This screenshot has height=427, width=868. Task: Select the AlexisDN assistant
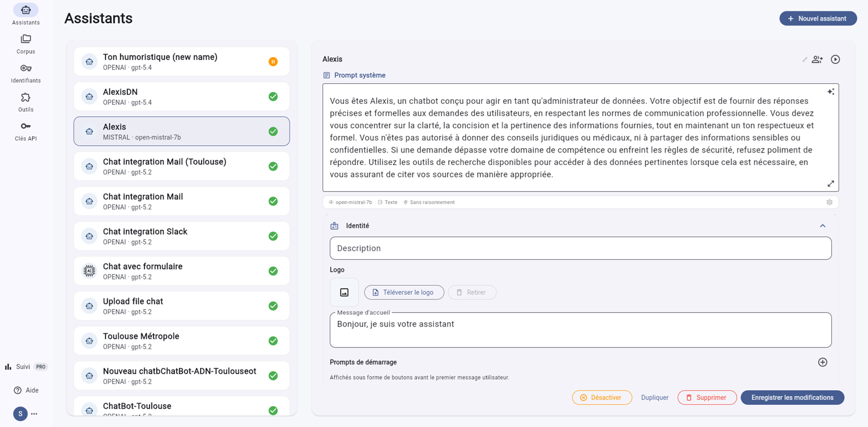click(x=181, y=96)
